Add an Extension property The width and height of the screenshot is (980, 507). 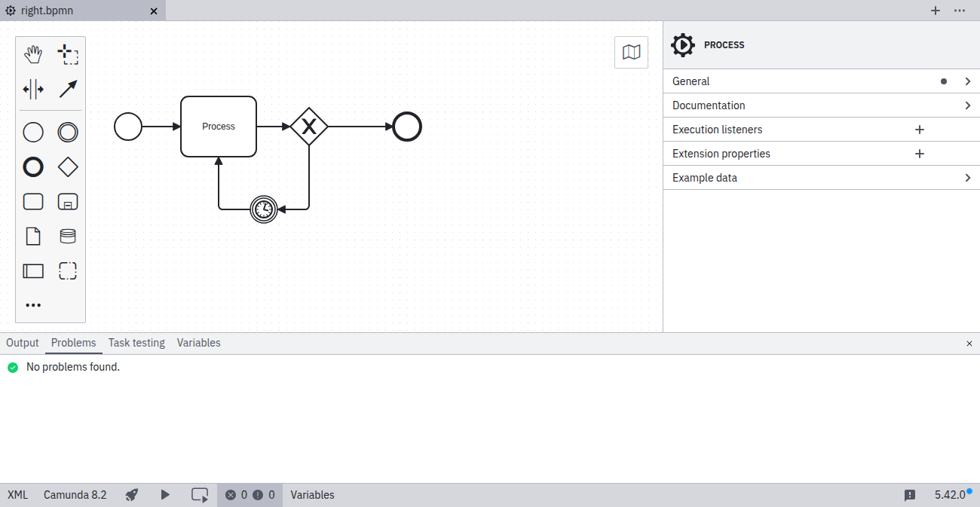[920, 153]
